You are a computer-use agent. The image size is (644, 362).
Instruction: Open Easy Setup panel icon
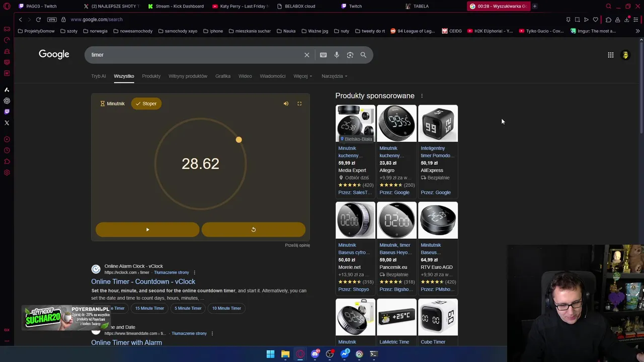(x=636, y=20)
